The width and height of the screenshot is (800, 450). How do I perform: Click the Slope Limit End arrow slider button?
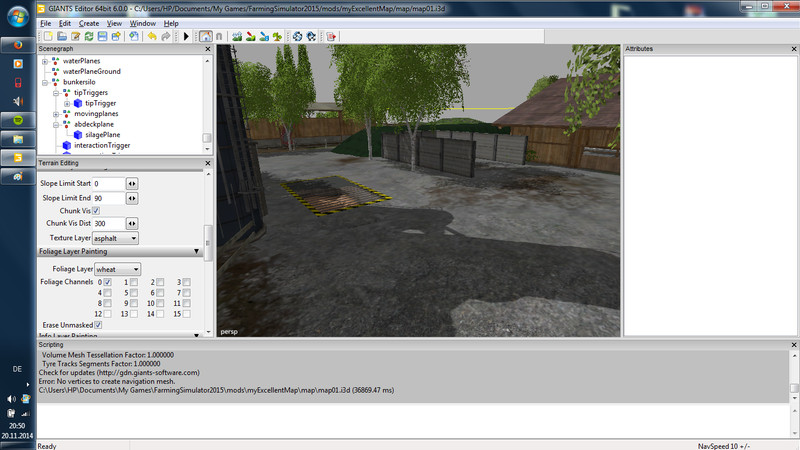(x=132, y=198)
